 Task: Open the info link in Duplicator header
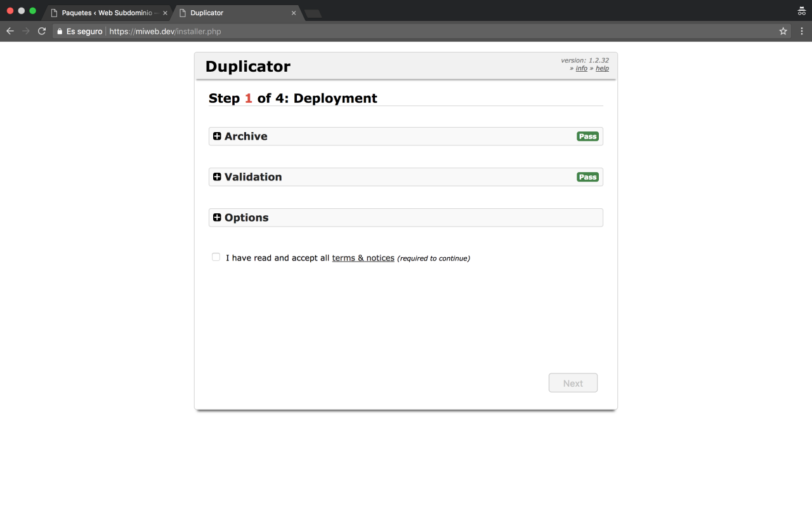582,69
